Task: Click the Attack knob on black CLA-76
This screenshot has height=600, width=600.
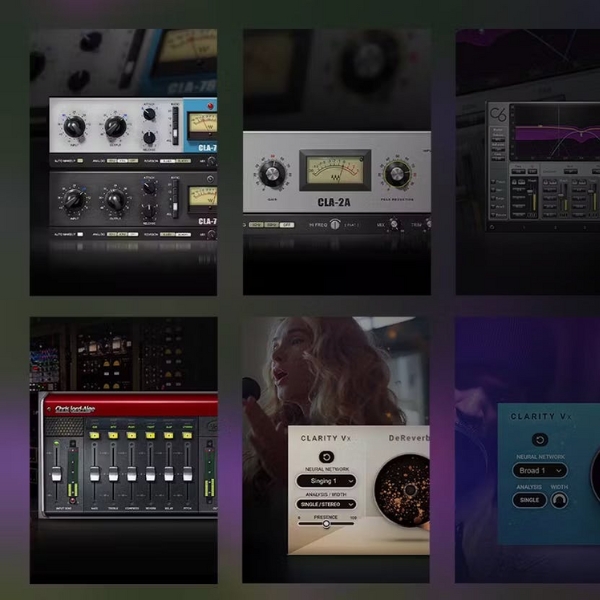Action: (149, 187)
